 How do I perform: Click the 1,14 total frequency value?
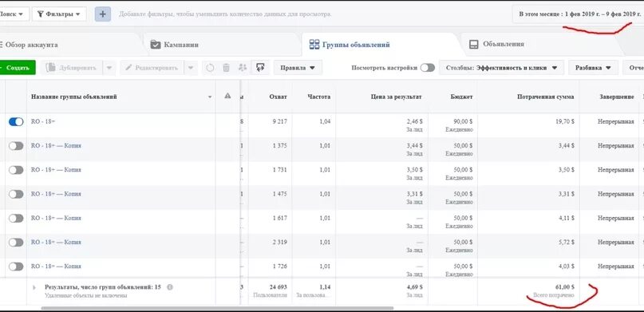pyautogui.click(x=325, y=287)
